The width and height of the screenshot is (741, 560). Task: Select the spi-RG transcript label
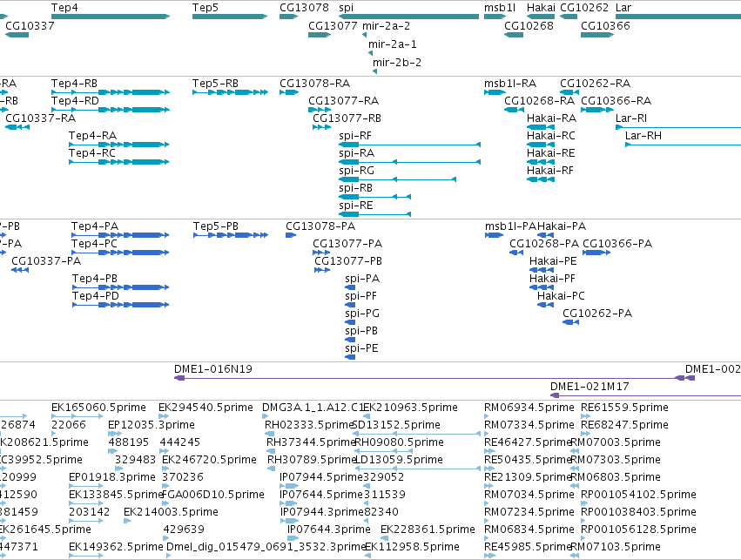(357, 171)
